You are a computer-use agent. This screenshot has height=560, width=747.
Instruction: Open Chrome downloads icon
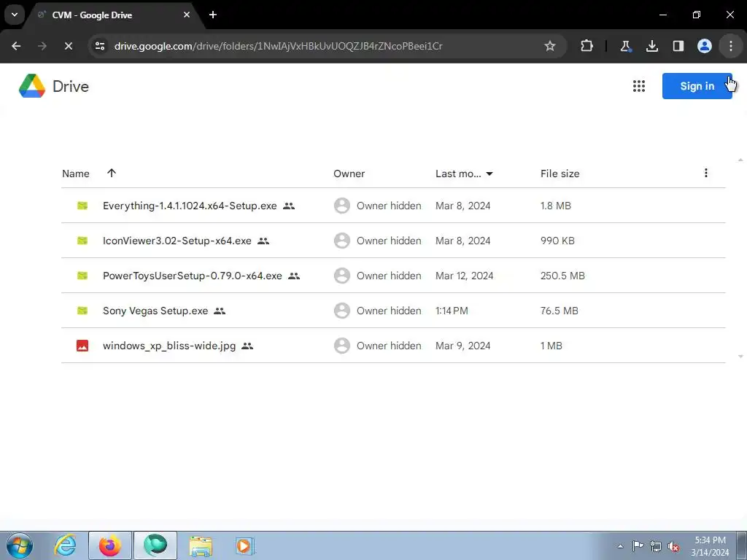pyautogui.click(x=651, y=46)
